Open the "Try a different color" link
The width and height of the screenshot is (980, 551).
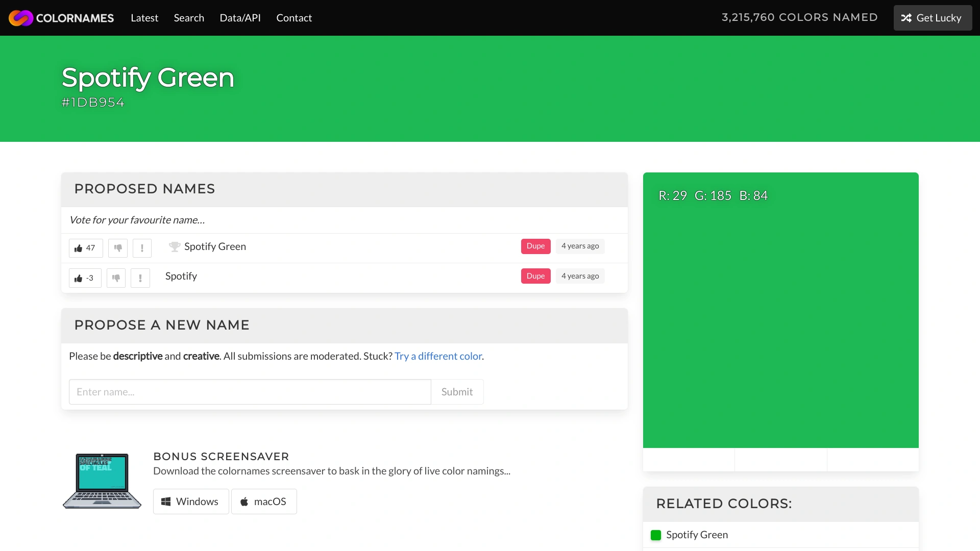click(x=438, y=356)
